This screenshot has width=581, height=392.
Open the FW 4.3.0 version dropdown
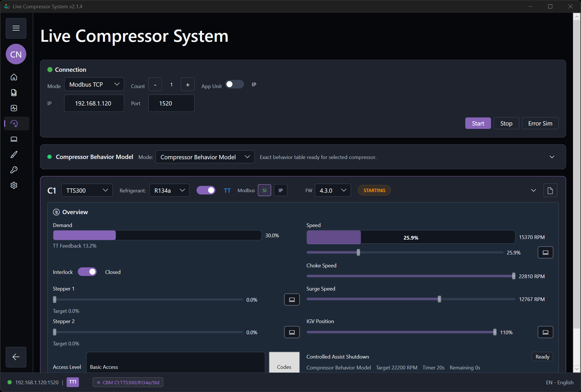[333, 190]
